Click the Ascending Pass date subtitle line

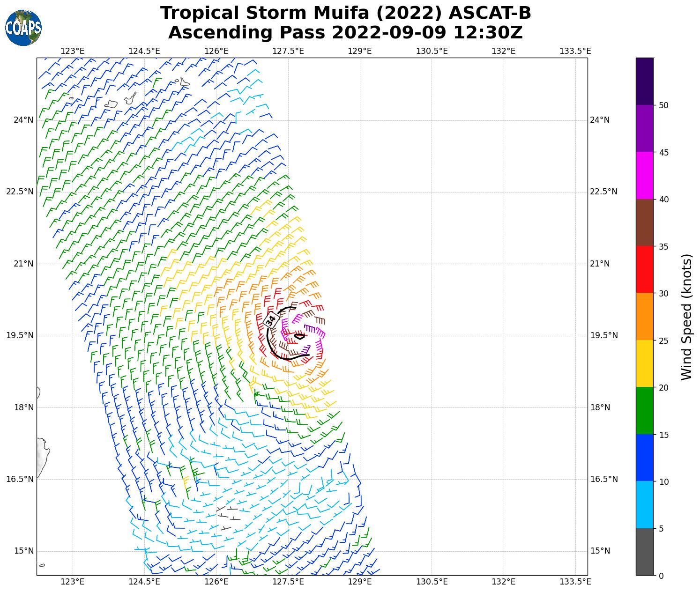coord(346,33)
